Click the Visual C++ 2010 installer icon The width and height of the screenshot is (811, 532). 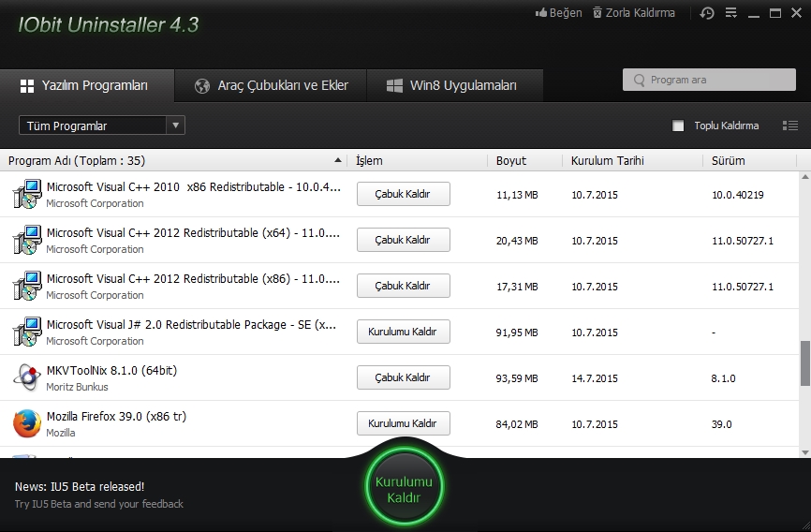coord(26,194)
